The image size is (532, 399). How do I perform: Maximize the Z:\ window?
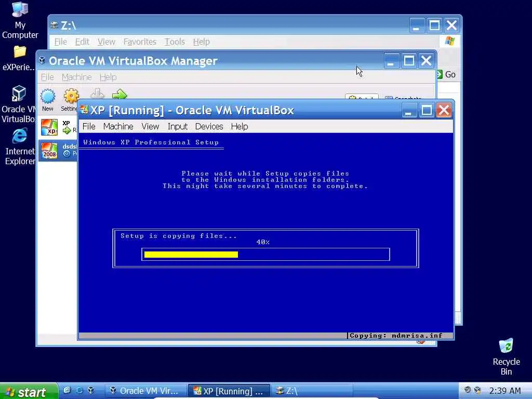(434, 25)
